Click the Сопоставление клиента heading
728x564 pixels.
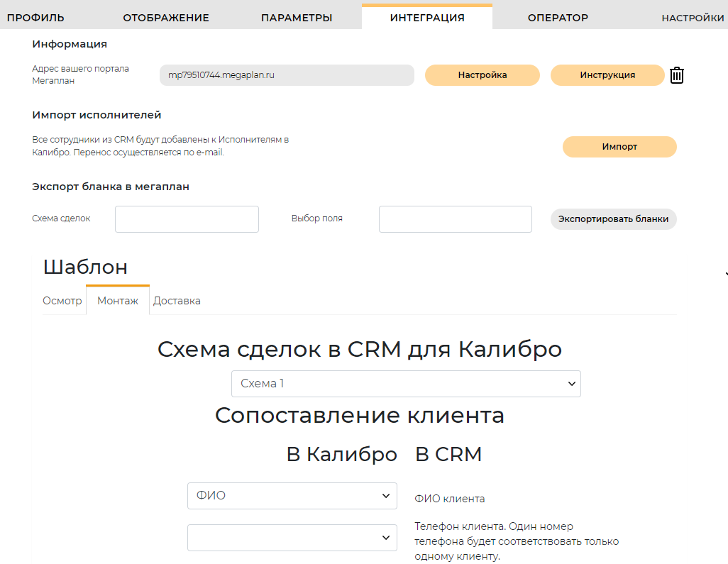359,415
